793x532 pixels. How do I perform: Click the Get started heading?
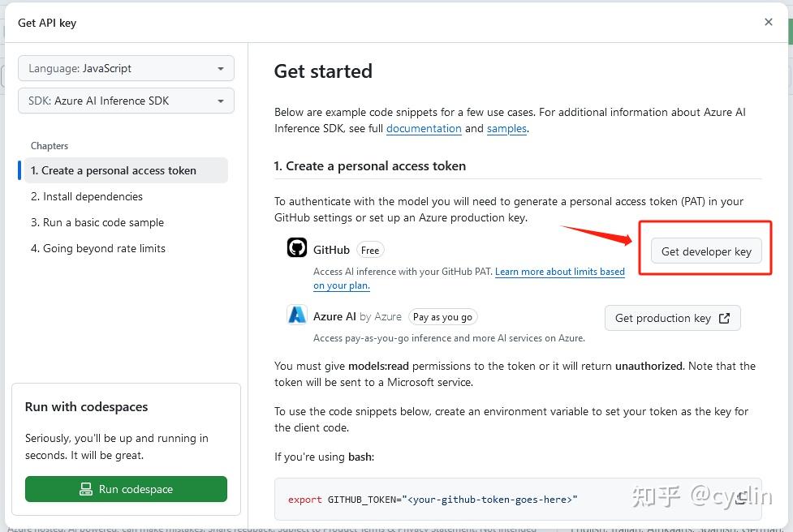pos(323,71)
